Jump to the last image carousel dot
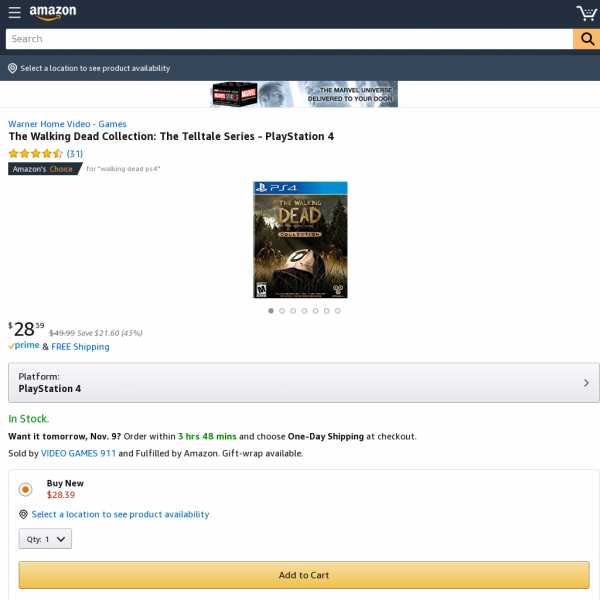600x600 pixels. [x=338, y=311]
